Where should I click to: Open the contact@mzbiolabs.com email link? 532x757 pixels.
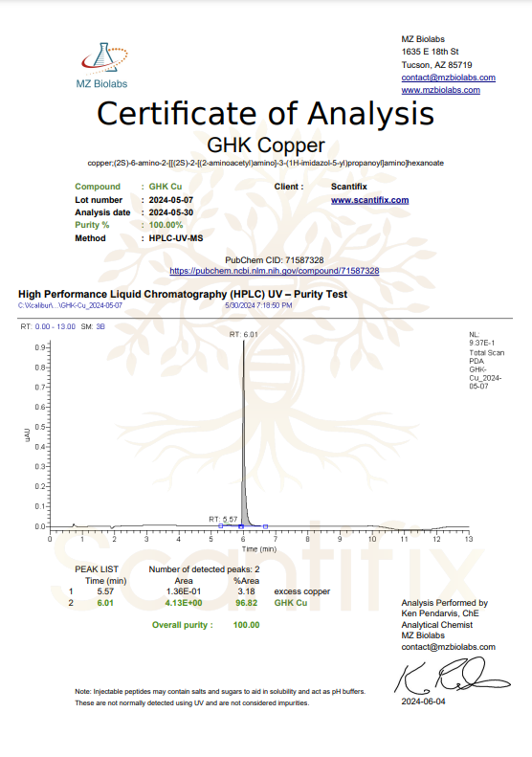coord(448,78)
